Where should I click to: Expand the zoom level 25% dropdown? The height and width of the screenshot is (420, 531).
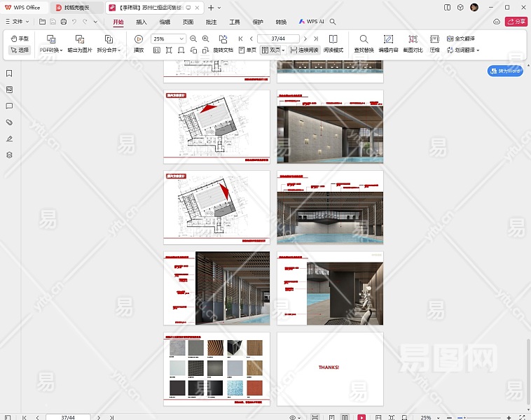coord(181,39)
